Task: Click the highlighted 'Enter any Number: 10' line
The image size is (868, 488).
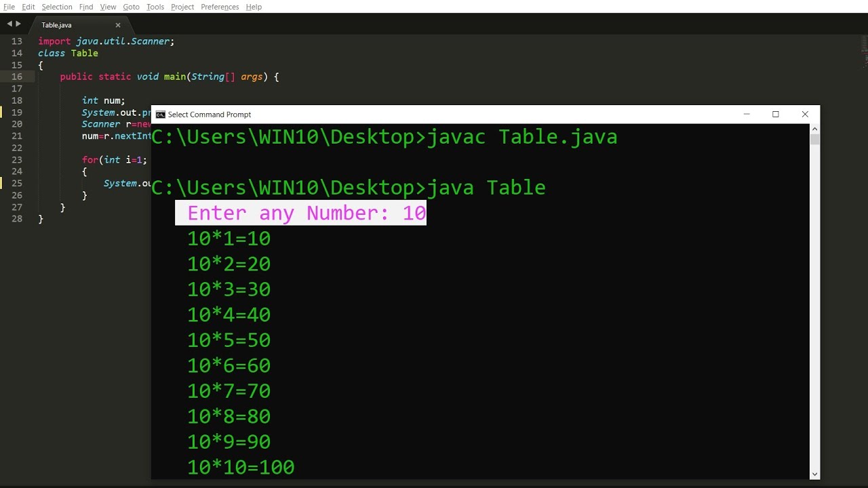Action: [300, 213]
